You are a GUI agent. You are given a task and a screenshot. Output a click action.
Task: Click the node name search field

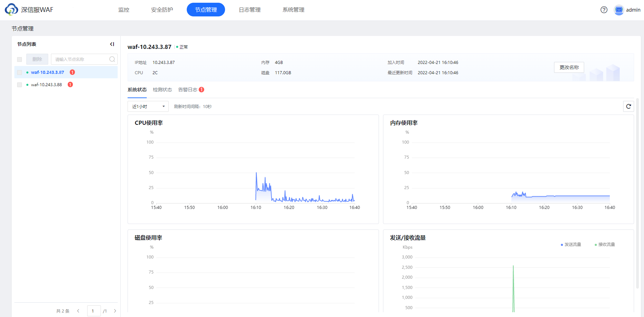(x=80, y=59)
